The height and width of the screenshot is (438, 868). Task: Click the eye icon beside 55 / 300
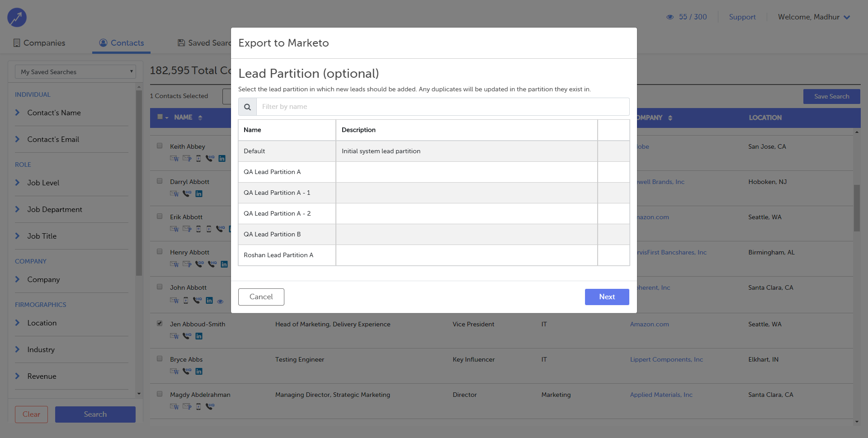pos(670,17)
